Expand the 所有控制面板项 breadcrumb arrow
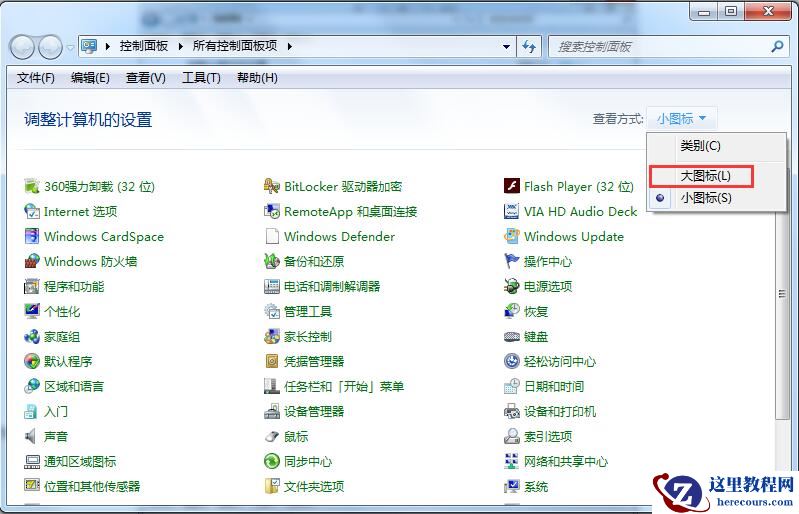799x514 pixels. click(x=290, y=46)
